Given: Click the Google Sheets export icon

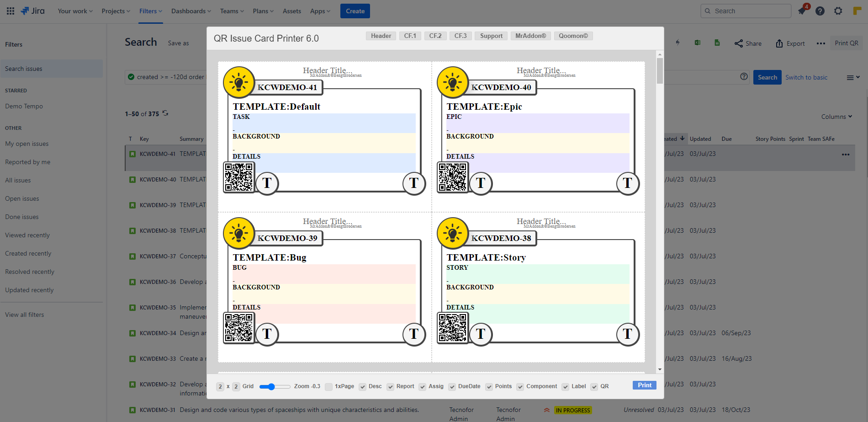Looking at the screenshot, I should pyautogui.click(x=717, y=43).
